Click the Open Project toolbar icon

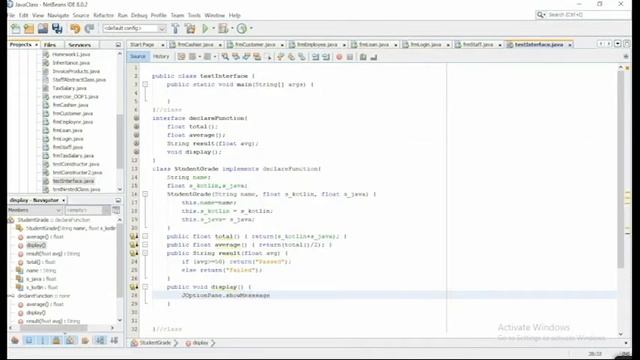click(x=43, y=29)
